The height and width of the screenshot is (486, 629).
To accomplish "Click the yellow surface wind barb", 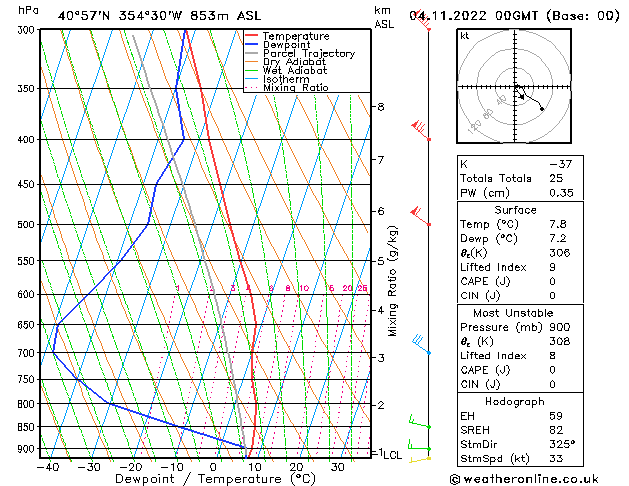I will pos(420,460).
